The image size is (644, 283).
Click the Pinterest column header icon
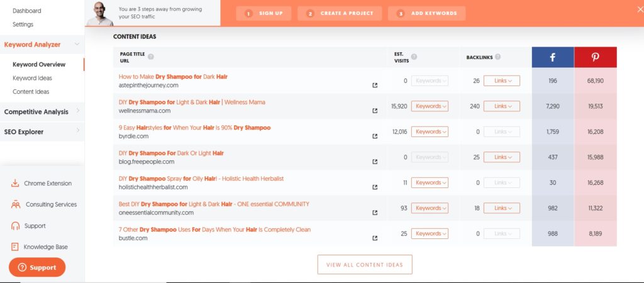[595, 57]
